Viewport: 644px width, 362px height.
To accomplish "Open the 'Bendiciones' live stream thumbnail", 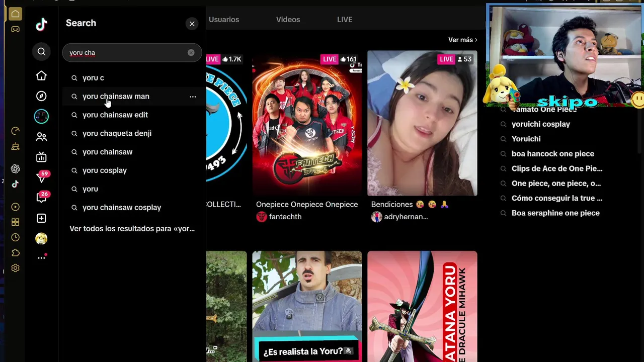I will 422,123.
